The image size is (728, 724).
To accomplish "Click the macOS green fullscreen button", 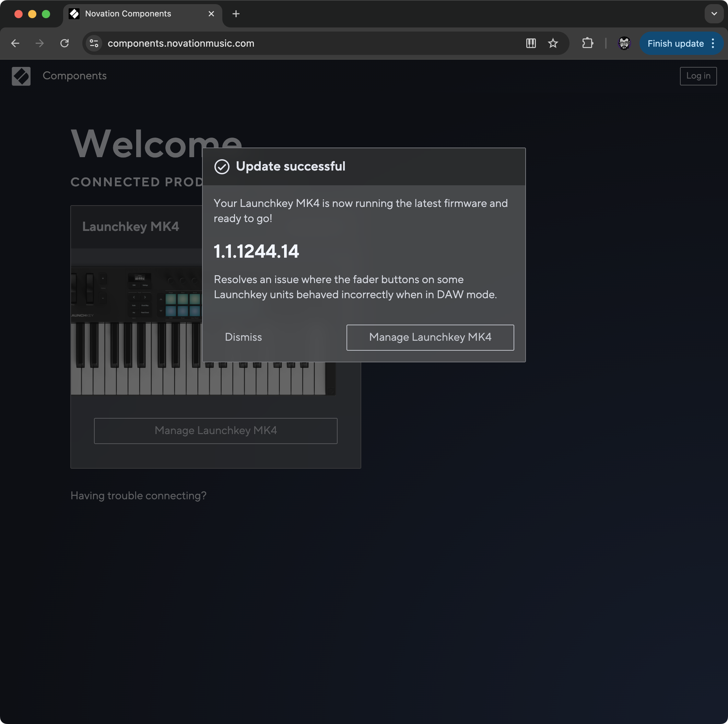I will click(x=46, y=14).
